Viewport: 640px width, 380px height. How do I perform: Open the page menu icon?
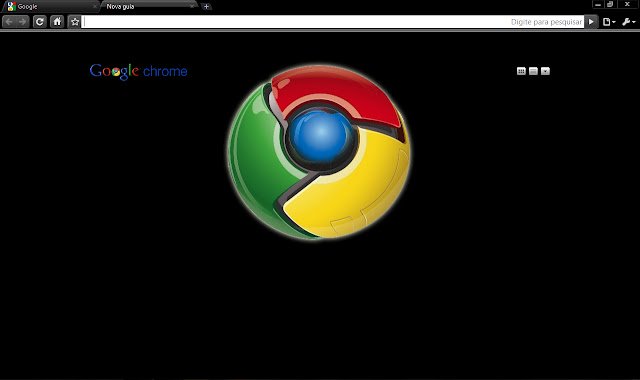pyautogui.click(x=609, y=22)
